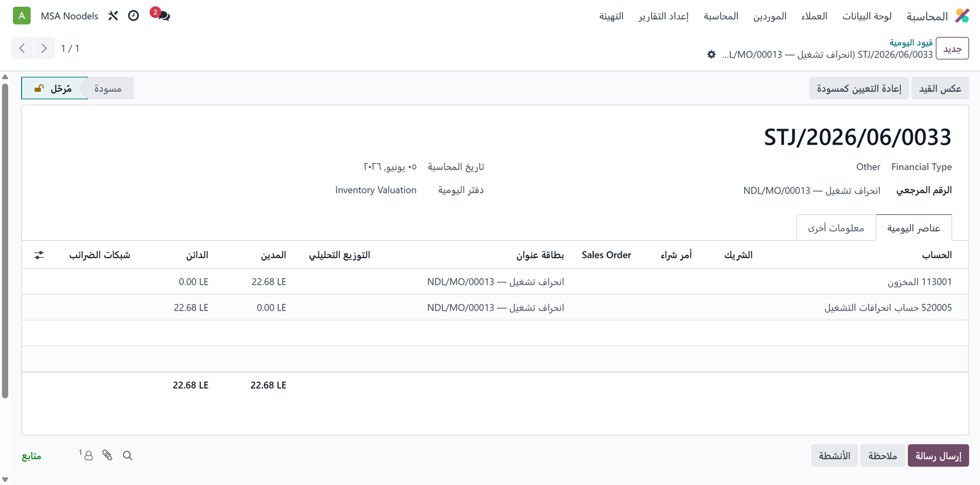980x485 pixels.
Task: Click the شبكات الضرائب column header
Action: click(100, 255)
